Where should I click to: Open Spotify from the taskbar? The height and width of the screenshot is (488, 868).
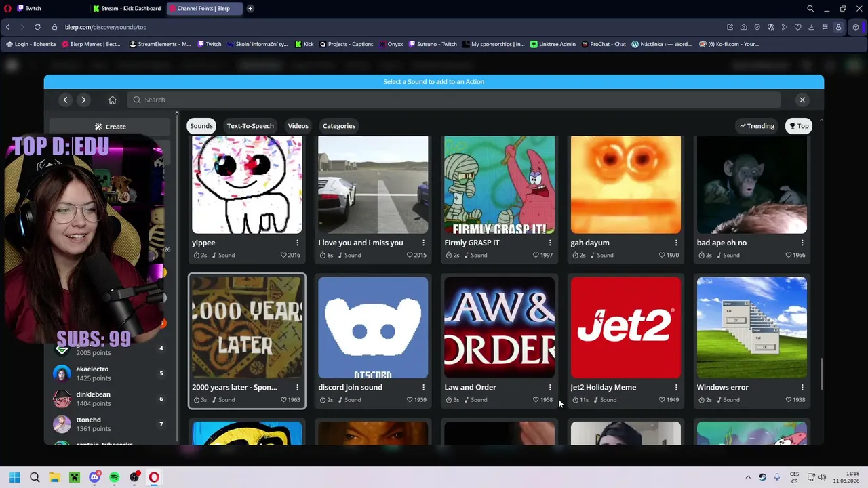pos(115,477)
